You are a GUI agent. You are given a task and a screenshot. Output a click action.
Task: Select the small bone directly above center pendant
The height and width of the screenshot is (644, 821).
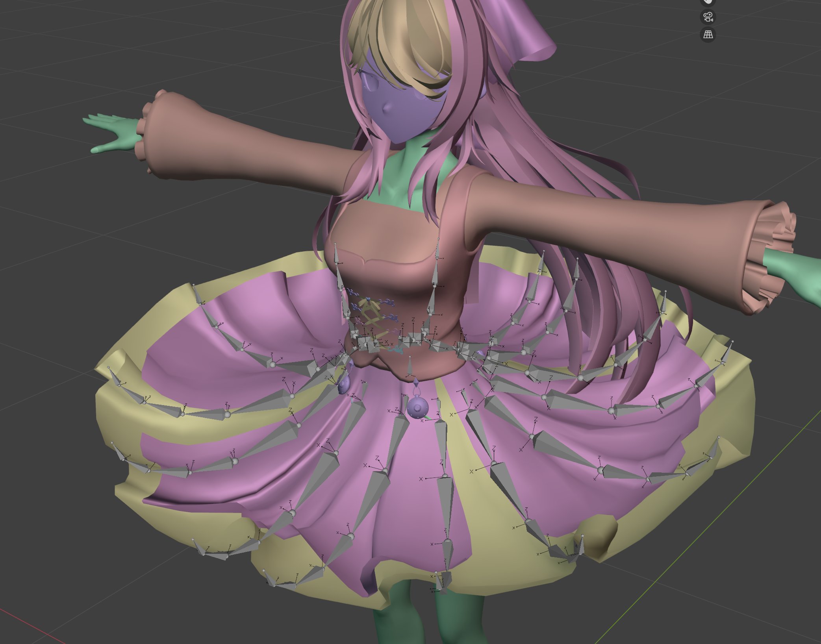pyautogui.click(x=410, y=366)
